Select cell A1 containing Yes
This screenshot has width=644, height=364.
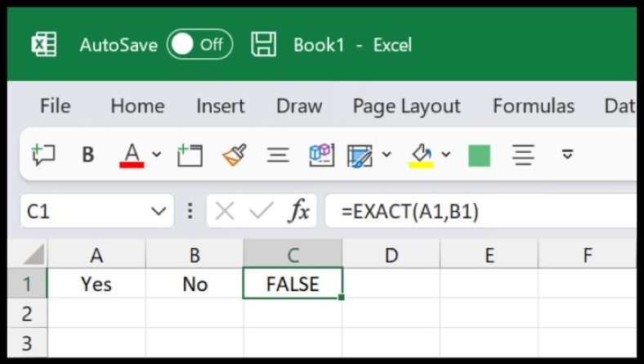click(96, 284)
